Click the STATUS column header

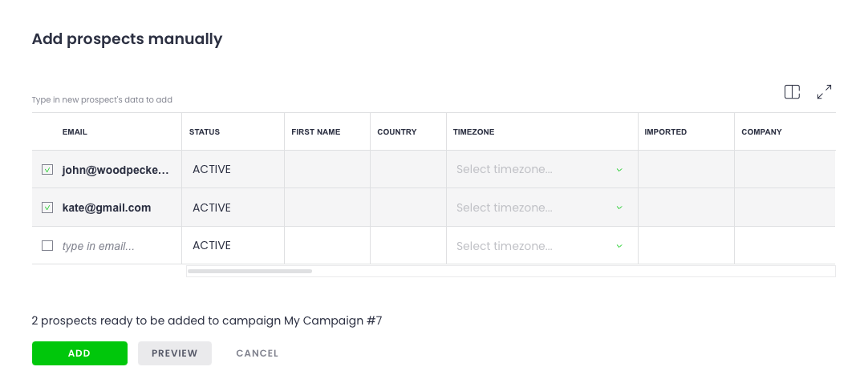[x=205, y=131]
